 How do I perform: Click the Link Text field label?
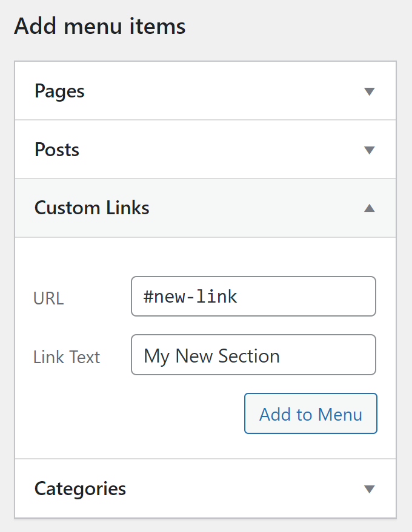coord(67,356)
